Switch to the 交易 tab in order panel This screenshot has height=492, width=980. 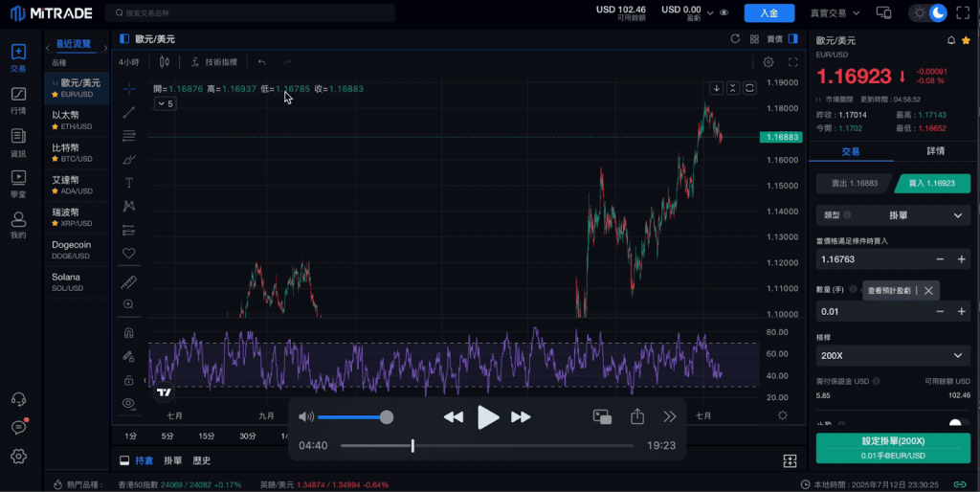[x=851, y=151]
